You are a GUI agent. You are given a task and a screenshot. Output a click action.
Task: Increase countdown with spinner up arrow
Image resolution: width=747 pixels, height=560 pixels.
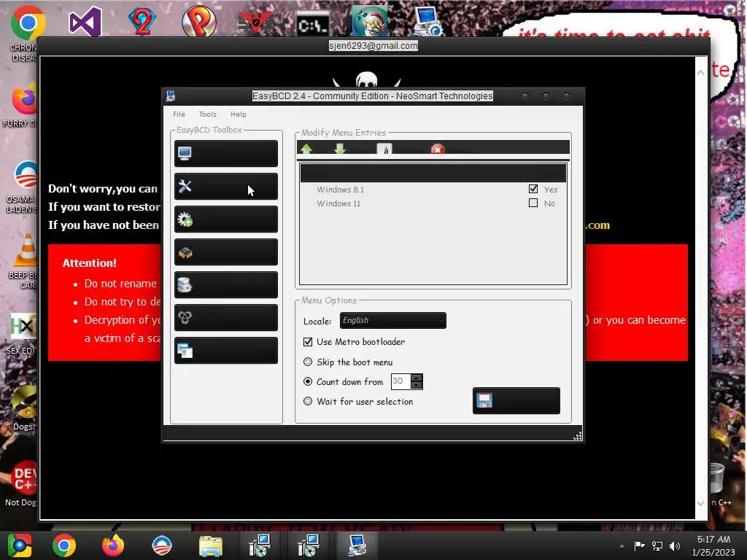point(417,378)
